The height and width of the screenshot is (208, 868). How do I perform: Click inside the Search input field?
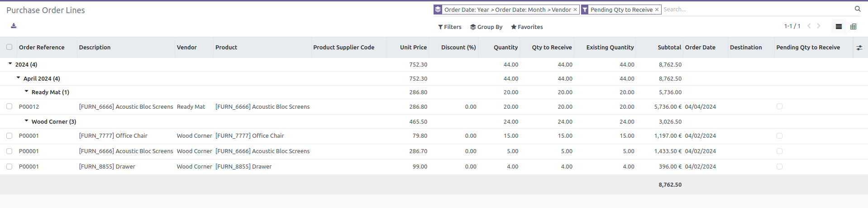coord(756,10)
